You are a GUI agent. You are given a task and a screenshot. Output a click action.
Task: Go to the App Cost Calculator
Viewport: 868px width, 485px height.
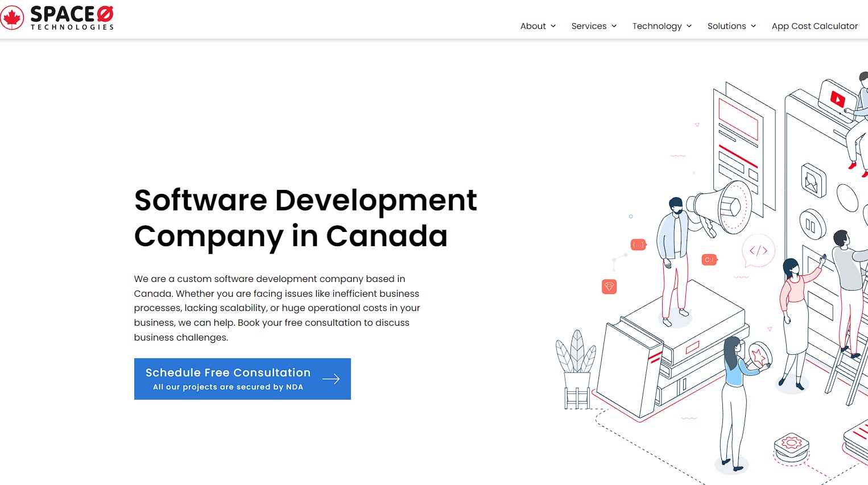pyautogui.click(x=815, y=26)
